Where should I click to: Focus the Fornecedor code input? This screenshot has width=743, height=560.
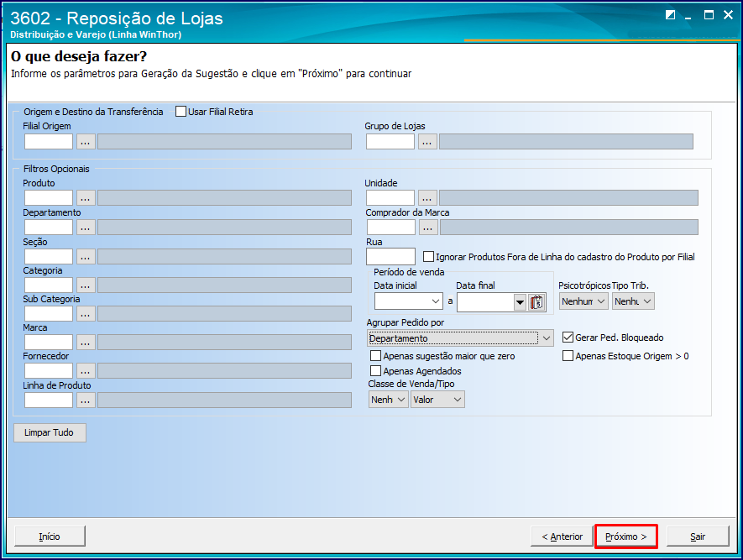49,371
